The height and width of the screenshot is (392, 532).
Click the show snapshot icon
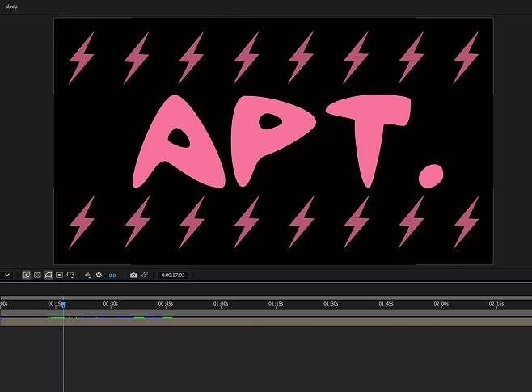[145, 275]
